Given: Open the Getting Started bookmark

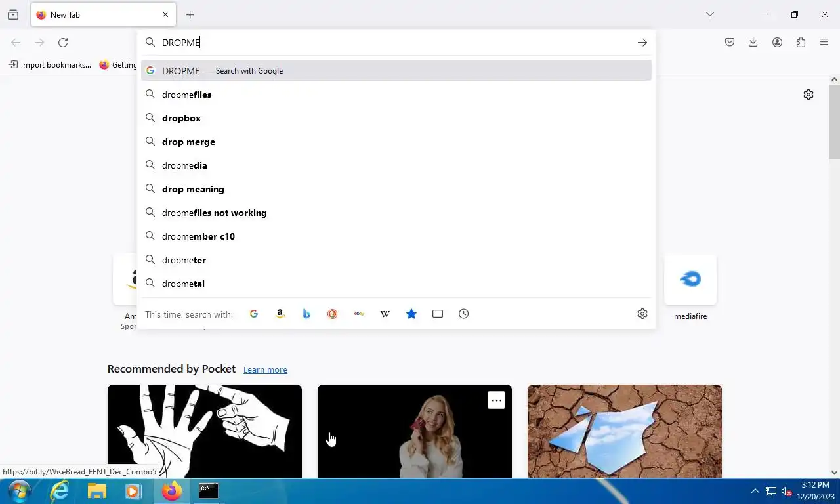Looking at the screenshot, I should coord(118,65).
